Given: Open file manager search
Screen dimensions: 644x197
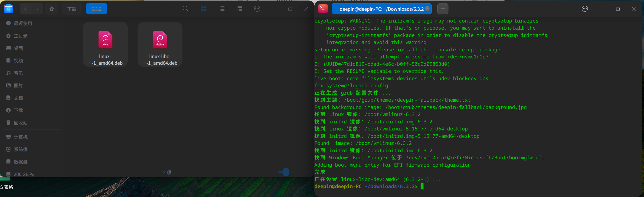Looking at the screenshot, I should point(186,9).
